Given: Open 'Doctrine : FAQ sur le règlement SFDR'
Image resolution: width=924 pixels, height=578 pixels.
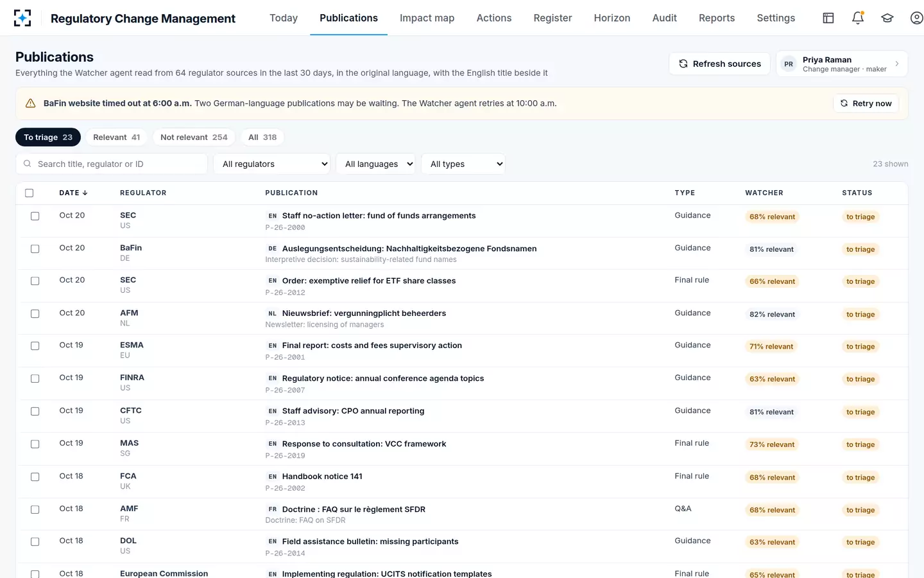Looking at the screenshot, I should tap(354, 509).
